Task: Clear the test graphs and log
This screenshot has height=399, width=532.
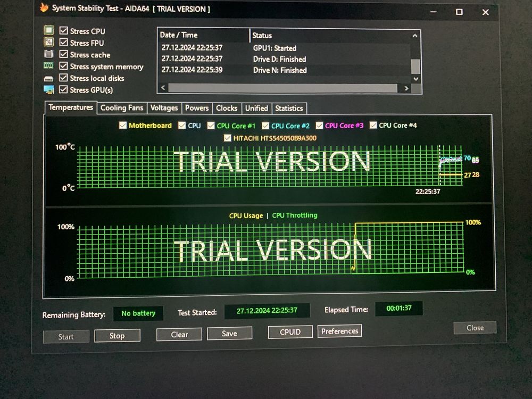Action: (179, 335)
